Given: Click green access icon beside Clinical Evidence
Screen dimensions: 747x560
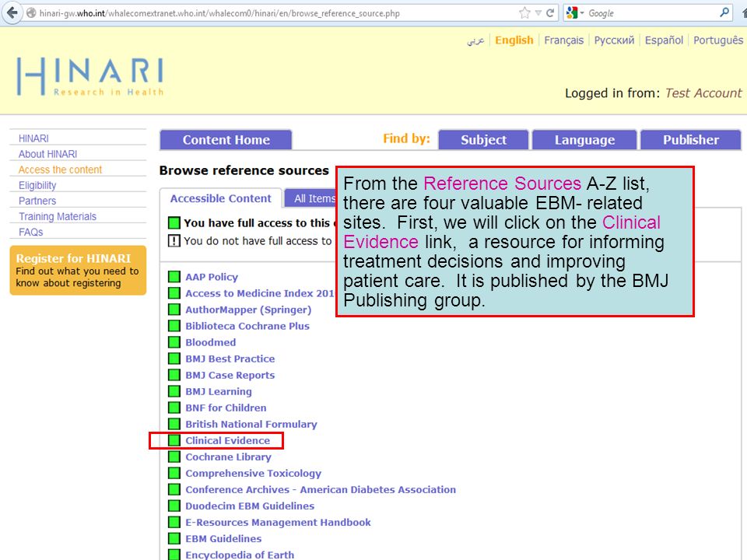Looking at the screenshot, I should tap(174, 440).
